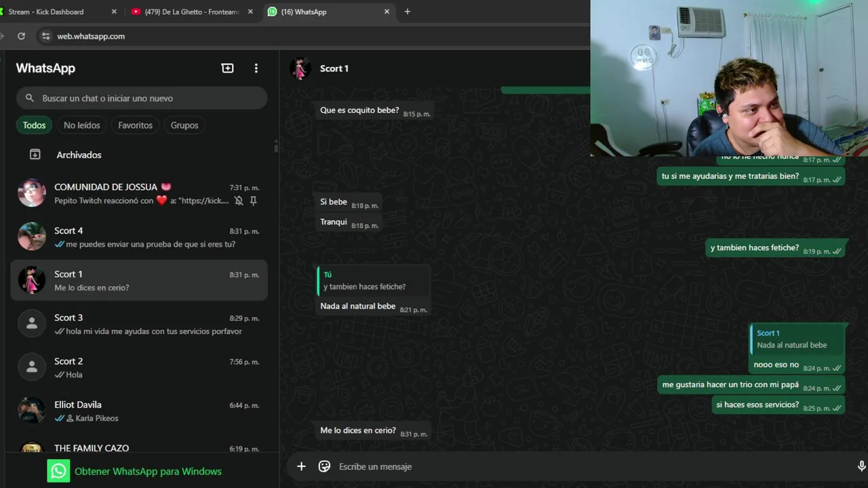Click muted bell icon on COMUNIDAD DE JOSSUA

pos(239,201)
